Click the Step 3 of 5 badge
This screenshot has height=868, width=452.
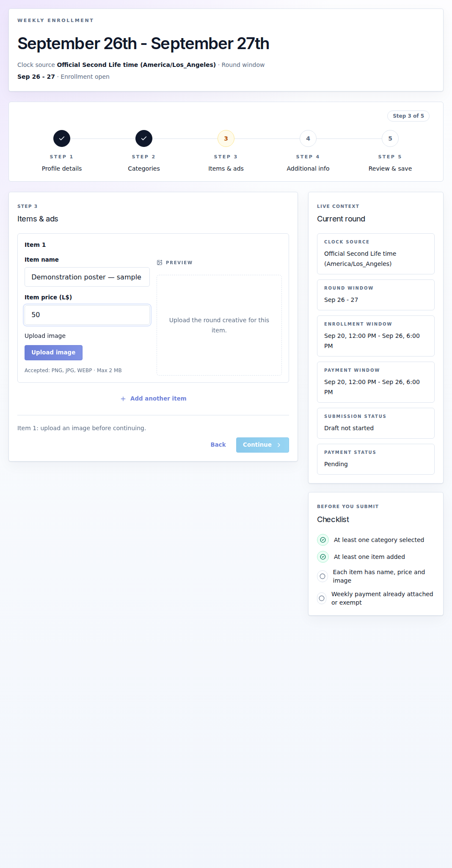click(x=408, y=116)
